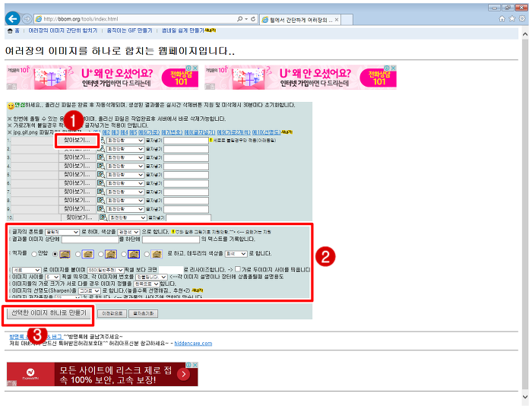Open the 홈 navigation link
This screenshot has height=409, width=532.
pyautogui.click(x=17, y=31)
